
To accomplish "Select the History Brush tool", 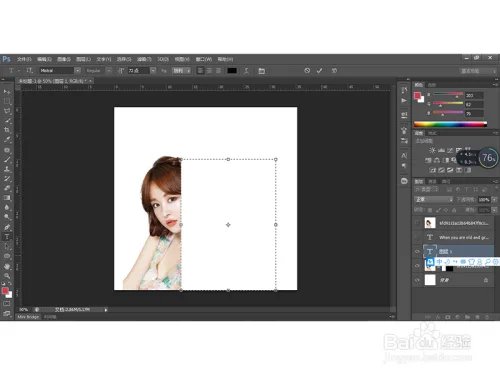I will [x=7, y=179].
